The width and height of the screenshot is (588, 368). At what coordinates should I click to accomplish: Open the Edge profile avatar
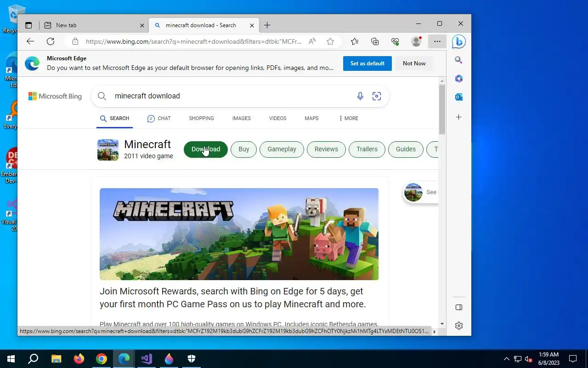(416, 41)
